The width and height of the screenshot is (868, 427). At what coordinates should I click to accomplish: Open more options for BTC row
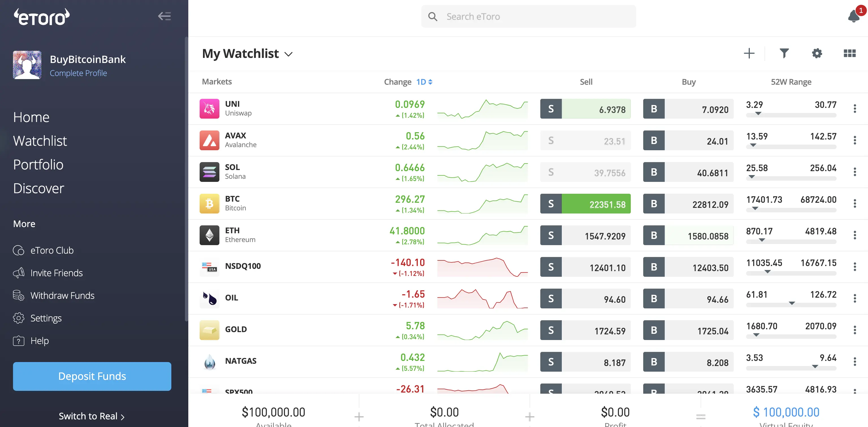point(854,204)
